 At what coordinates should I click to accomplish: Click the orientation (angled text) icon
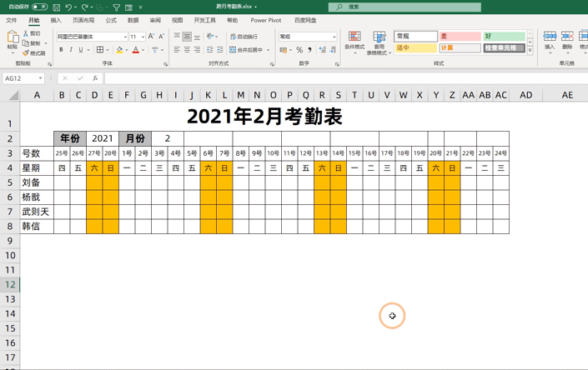pos(210,37)
